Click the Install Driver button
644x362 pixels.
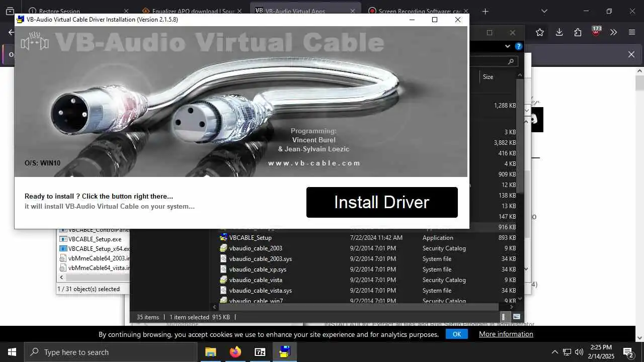(x=382, y=202)
